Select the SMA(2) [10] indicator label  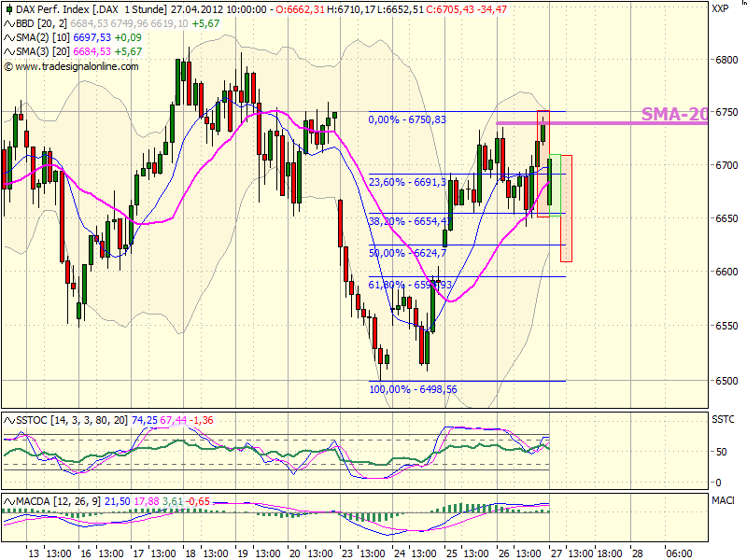coord(43,37)
